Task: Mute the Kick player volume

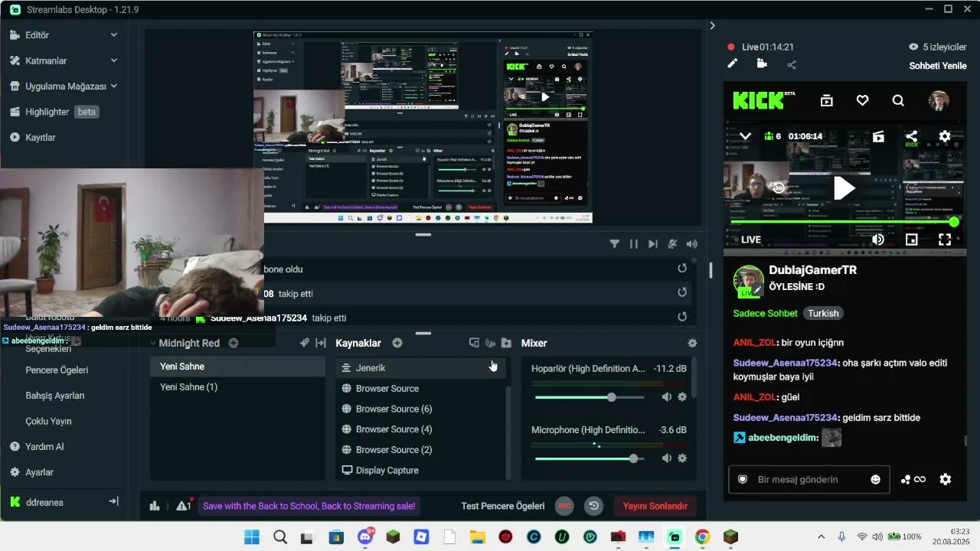Action: click(x=878, y=240)
